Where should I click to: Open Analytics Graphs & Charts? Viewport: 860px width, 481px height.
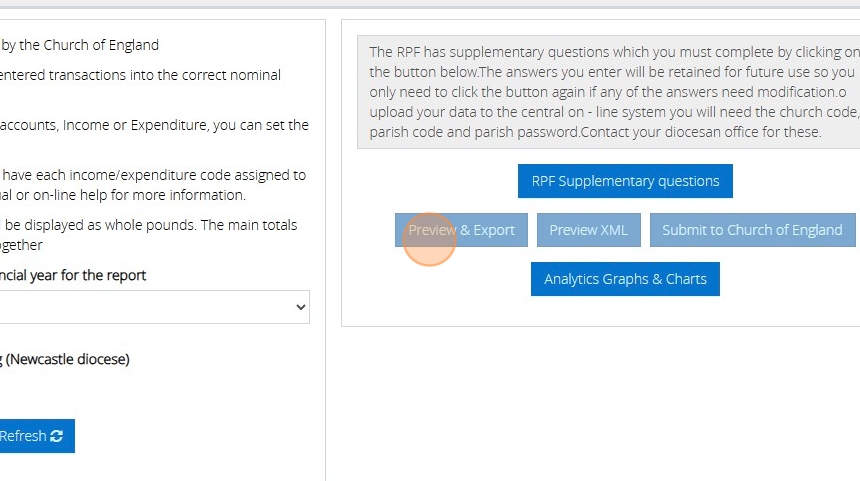[625, 279]
